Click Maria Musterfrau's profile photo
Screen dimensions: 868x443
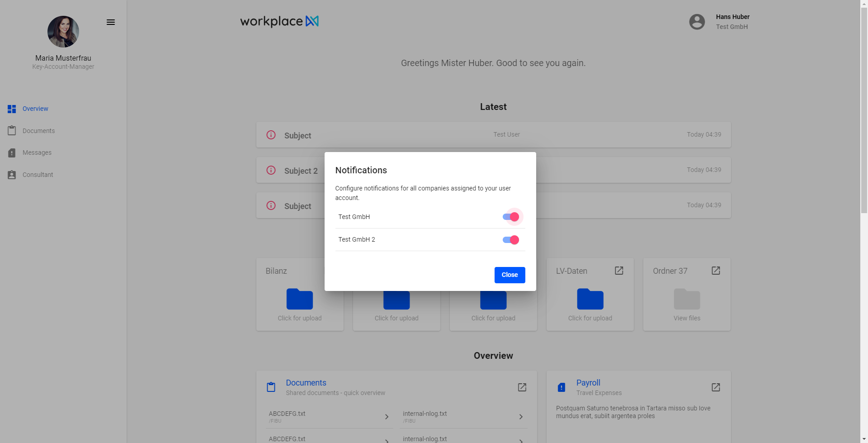(x=63, y=32)
